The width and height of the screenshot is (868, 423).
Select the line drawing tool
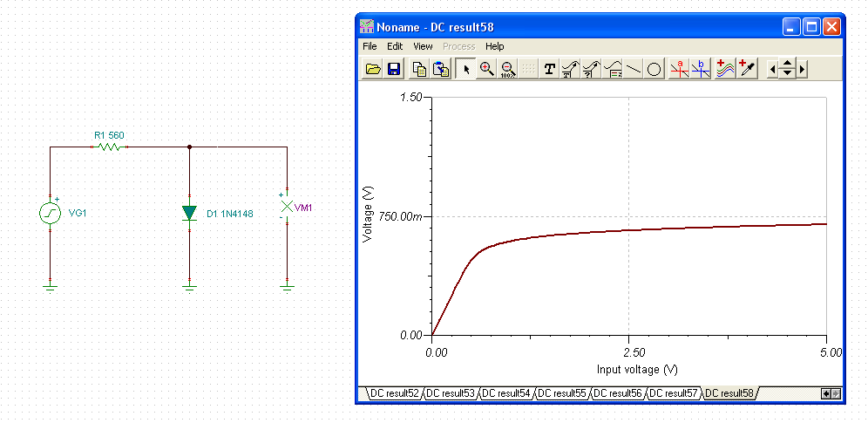coord(634,69)
